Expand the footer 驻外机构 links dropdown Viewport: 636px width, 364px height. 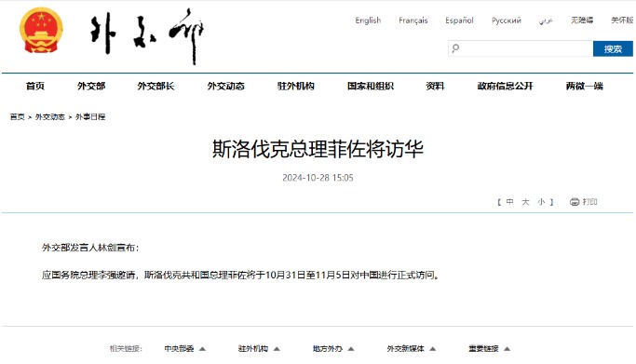tap(259, 348)
